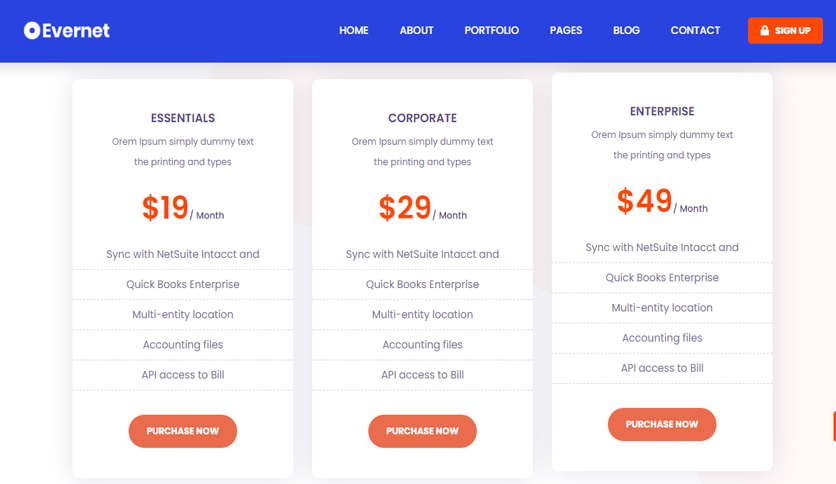Image resolution: width=836 pixels, height=484 pixels.
Task: Open the Portfolio menu item
Action: 492,30
